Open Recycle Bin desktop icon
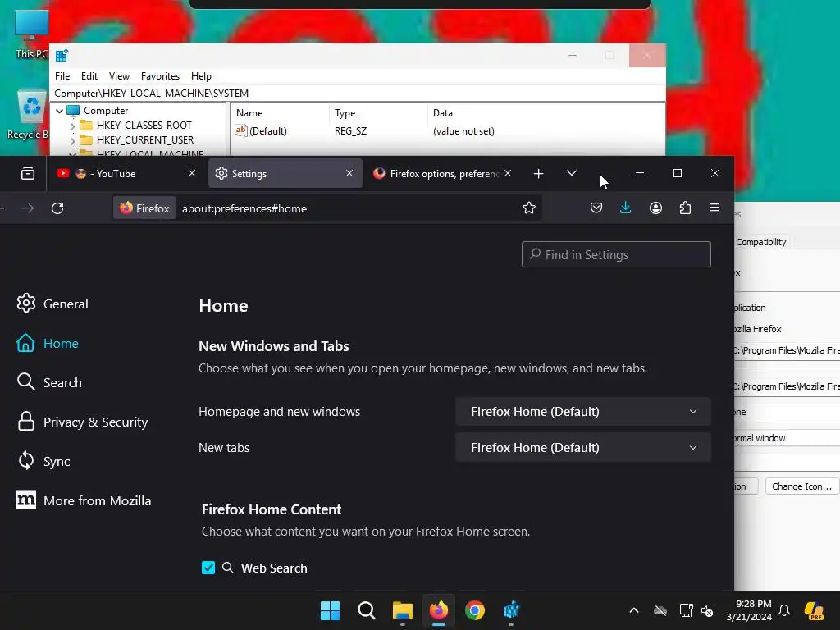This screenshot has height=630, width=840. pos(30,115)
